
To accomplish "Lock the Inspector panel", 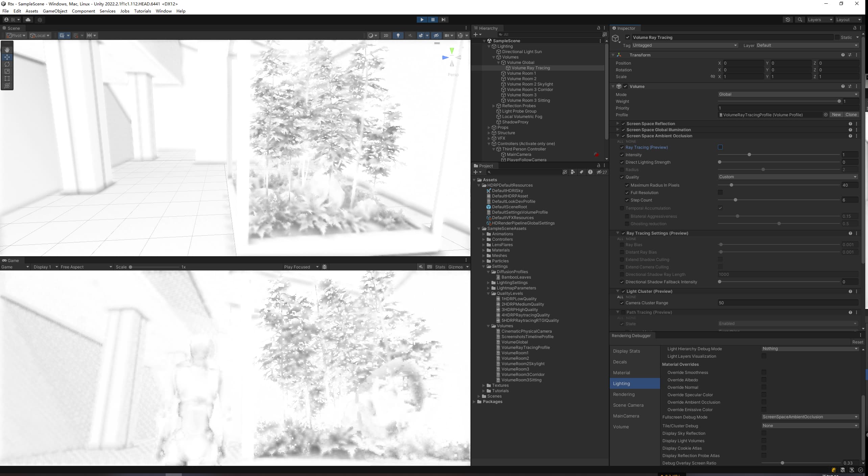I will coord(855,28).
